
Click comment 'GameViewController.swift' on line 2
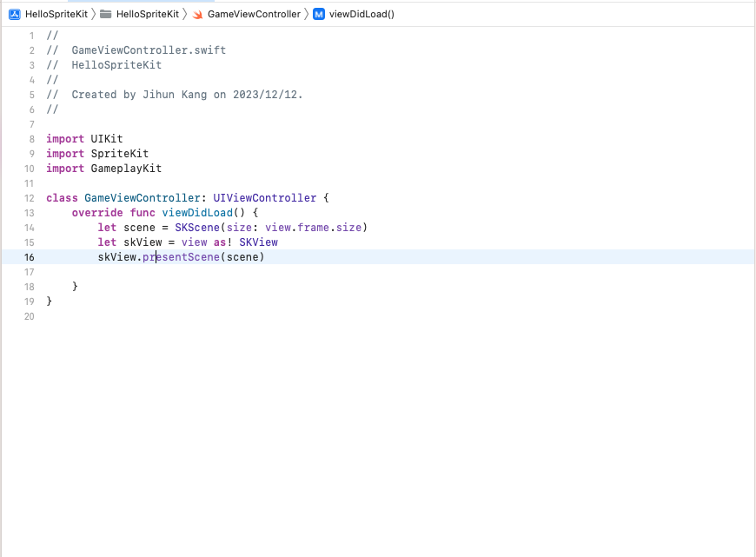click(x=149, y=50)
